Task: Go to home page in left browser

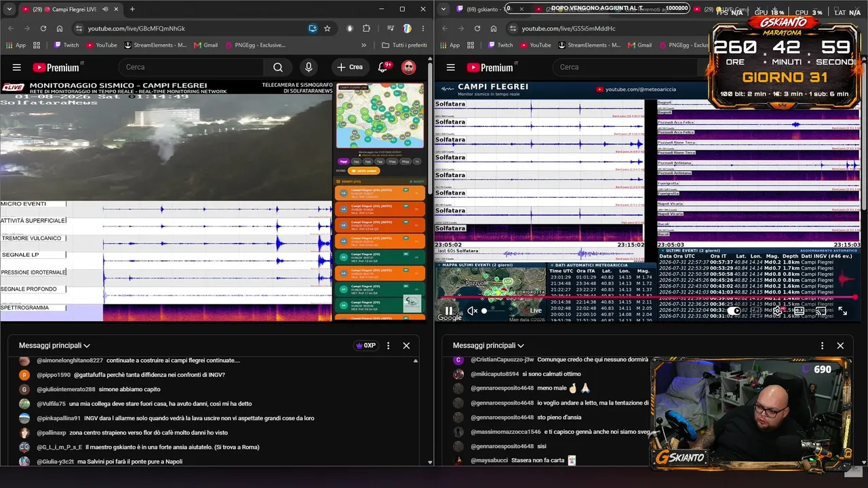Action: click(60, 28)
